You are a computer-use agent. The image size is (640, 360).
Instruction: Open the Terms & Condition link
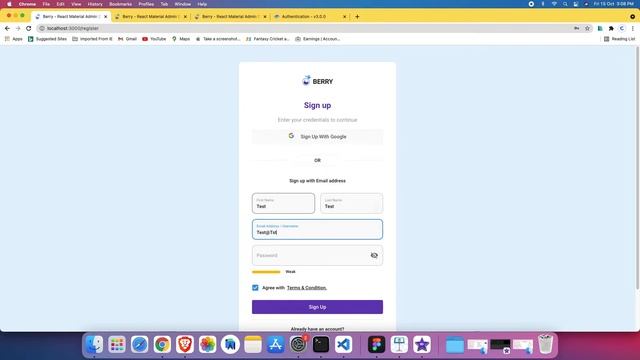[307, 288]
